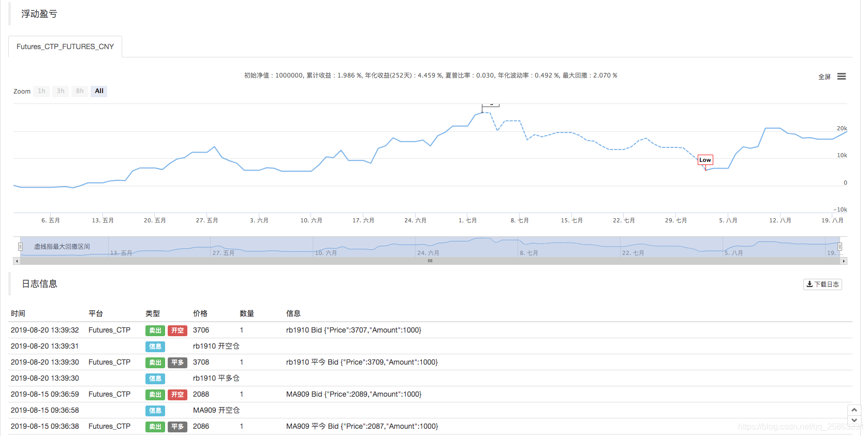Click page scroll down arrow button
868x436 pixels.
tap(854, 420)
